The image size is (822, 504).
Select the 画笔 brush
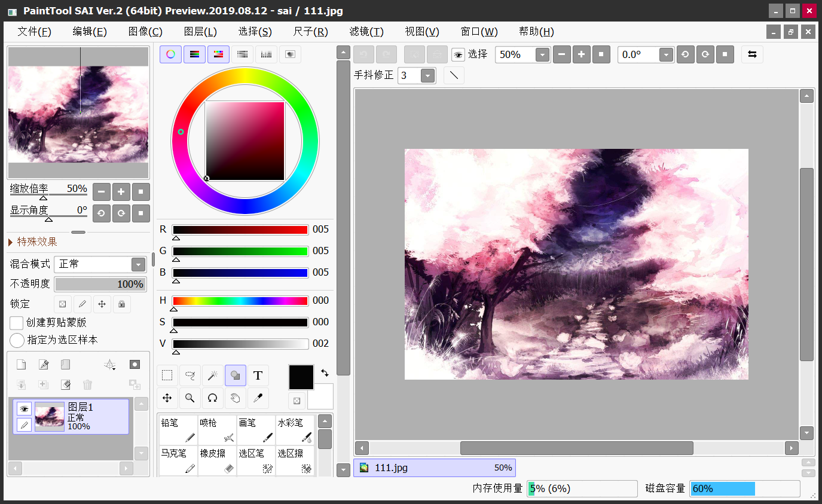pyautogui.click(x=256, y=430)
